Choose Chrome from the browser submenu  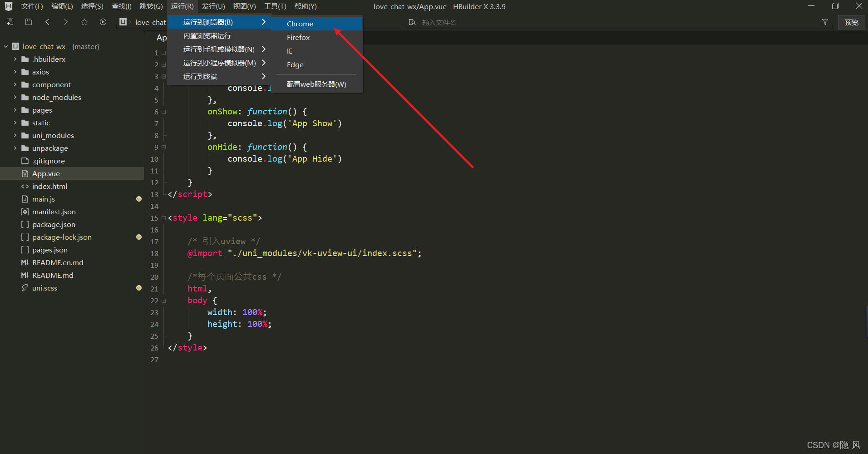click(x=317, y=24)
